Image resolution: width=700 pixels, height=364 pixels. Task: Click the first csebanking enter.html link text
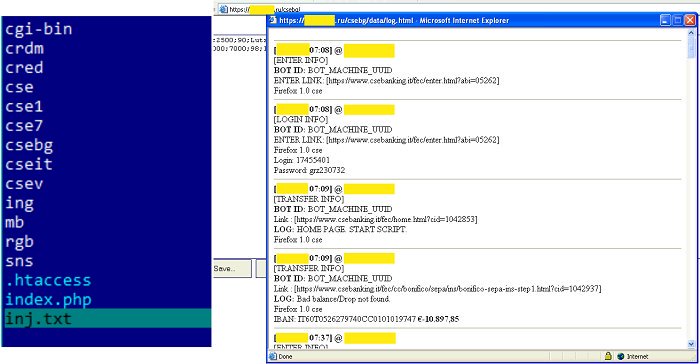(412, 80)
